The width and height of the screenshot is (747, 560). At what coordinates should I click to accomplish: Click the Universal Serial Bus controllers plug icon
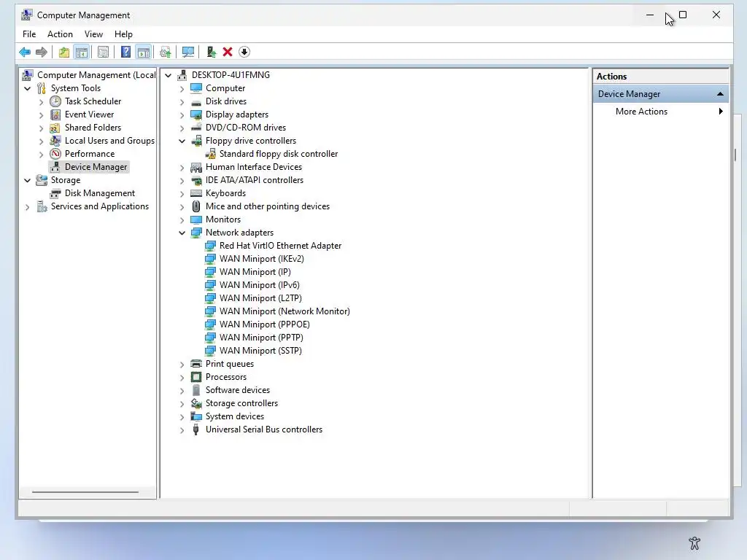tap(196, 429)
